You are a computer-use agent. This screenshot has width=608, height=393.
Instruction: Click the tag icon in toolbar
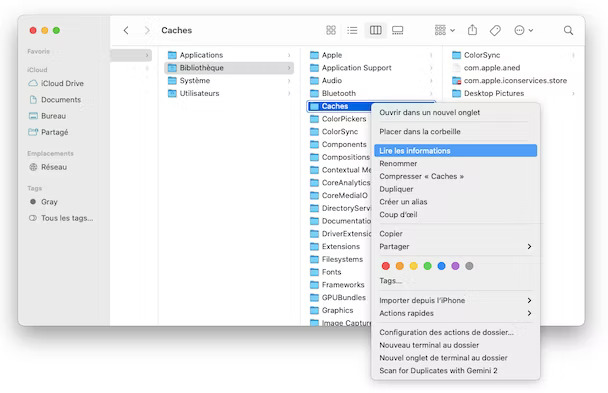pyautogui.click(x=495, y=30)
